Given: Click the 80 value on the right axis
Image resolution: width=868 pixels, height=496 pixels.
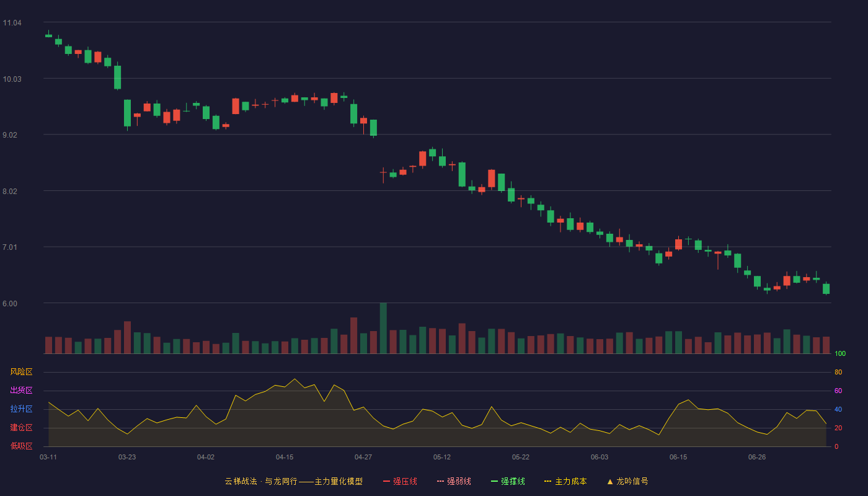Looking at the screenshot, I should (x=838, y=372).
